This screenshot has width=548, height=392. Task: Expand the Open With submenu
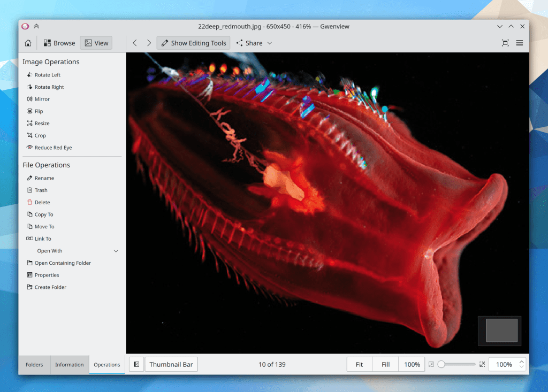[x=116, y=251]
